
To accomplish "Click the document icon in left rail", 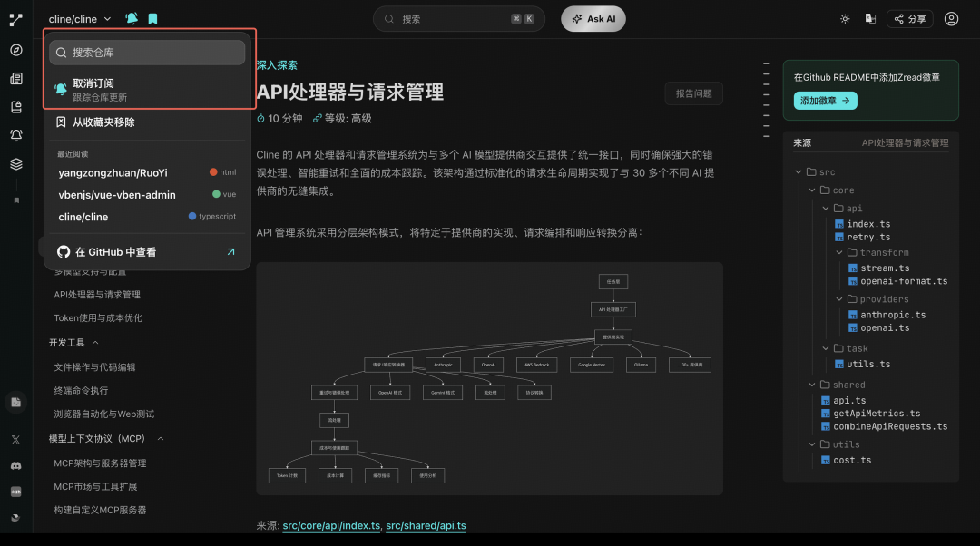I will pos(16,403).
